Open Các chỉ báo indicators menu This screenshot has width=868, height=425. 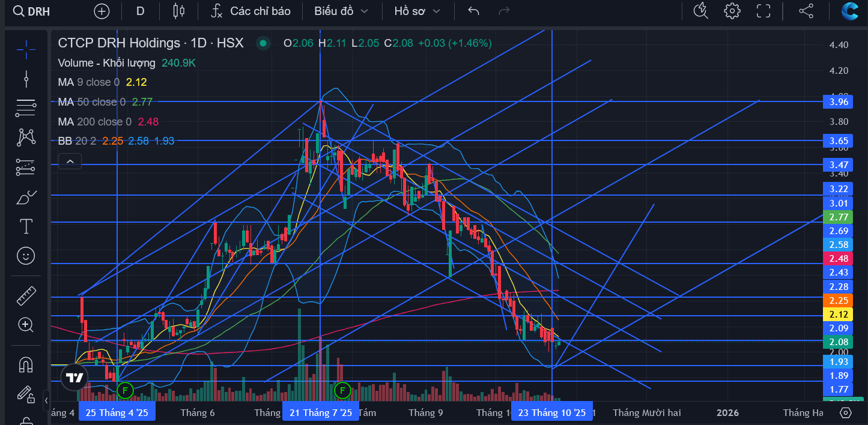pos(250,11)
